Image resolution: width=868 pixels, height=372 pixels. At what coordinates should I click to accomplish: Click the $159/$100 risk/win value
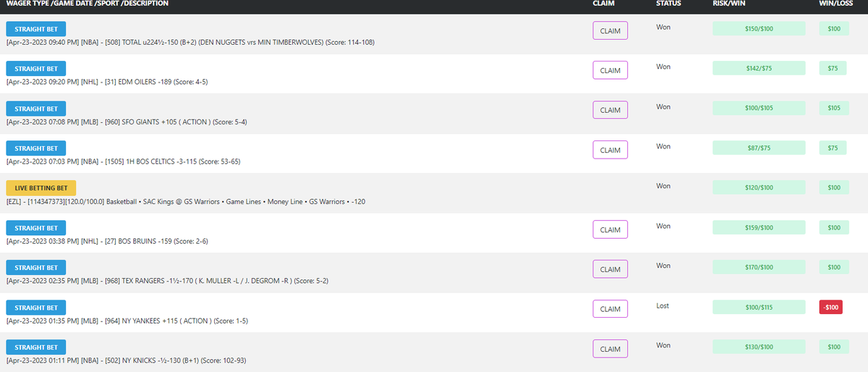759,228
